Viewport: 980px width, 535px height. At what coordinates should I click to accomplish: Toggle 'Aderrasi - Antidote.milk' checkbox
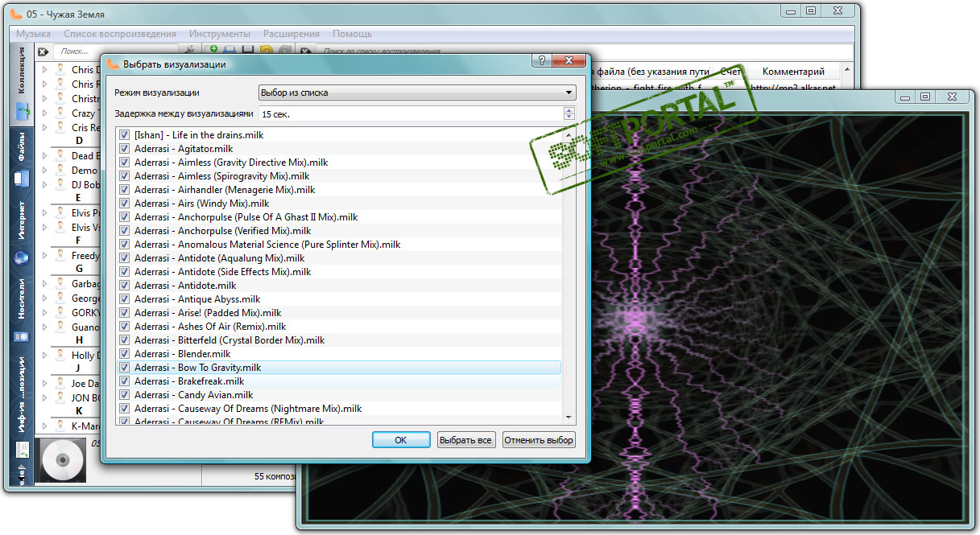tap(124, 286)
